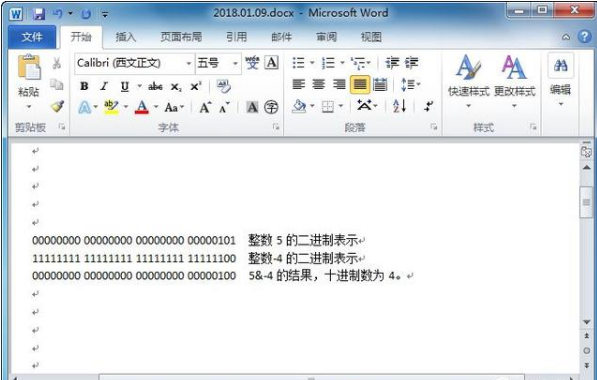Apply shading paint bucket color
Screen dimensions: 597x380
pyautogui.click(x=299, y=107)
